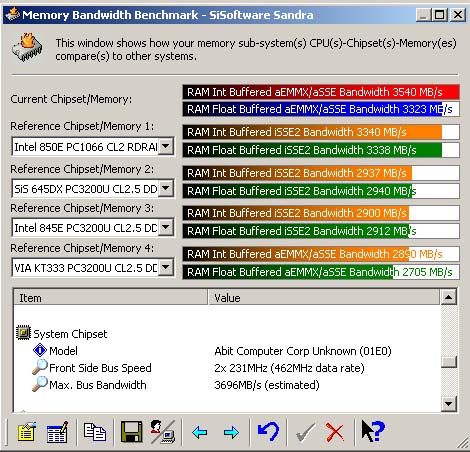Select Max. Bus Bandwidth row label

click(x=98, y=385)
